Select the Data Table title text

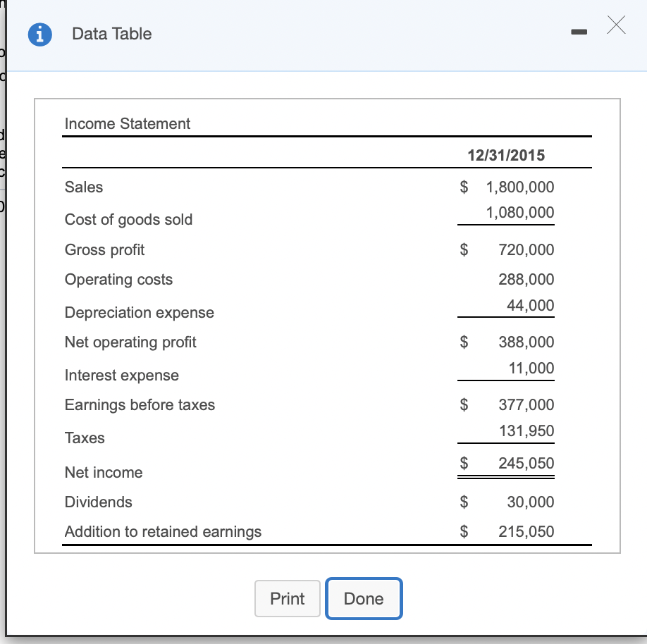[x=112, y=34]
